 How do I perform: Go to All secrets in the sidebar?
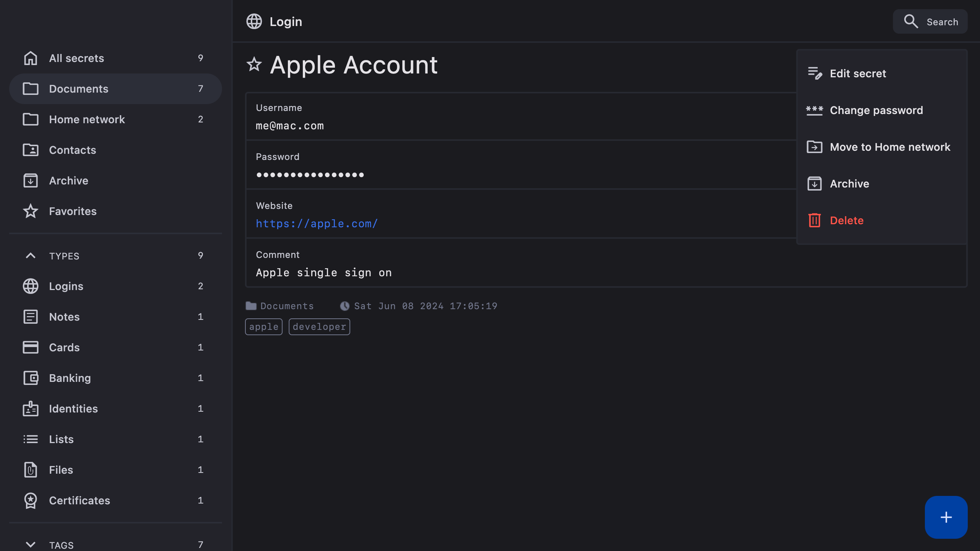click(x=77, y=58)
